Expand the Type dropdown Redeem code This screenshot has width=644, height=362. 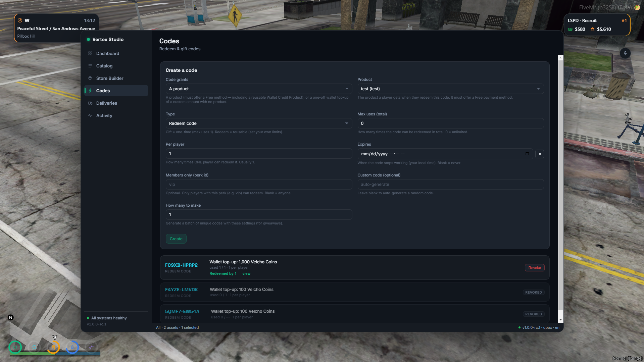pyautogui.click(x=259, y=123)
